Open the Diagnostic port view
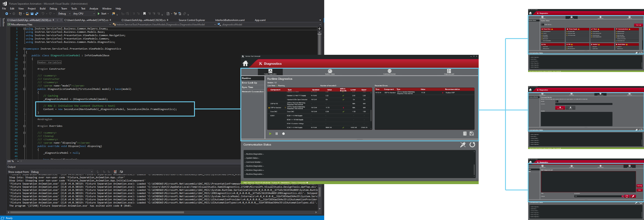 449,72
